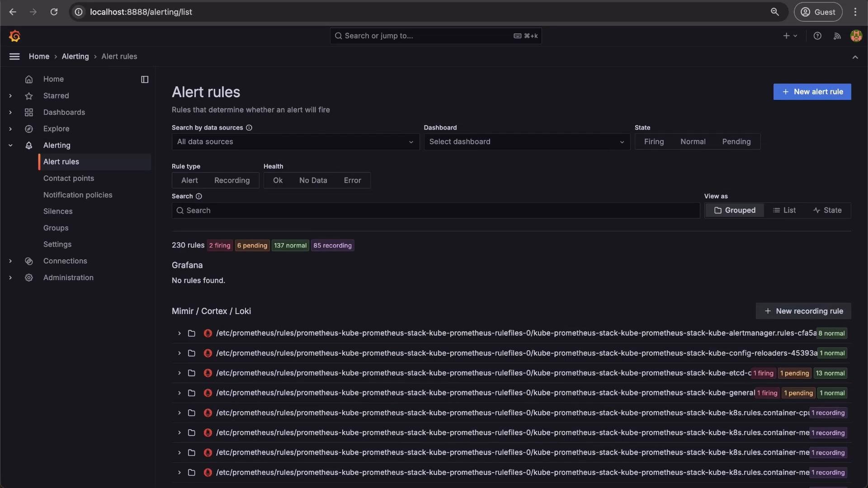868x488 pixels.
Task: Click the browser address bar URL
Action: [x=141, y=12]
